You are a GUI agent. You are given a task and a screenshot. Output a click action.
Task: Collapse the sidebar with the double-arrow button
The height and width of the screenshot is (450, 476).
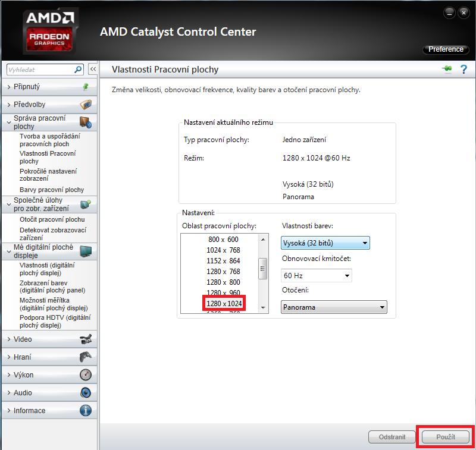tap(93, 69)
